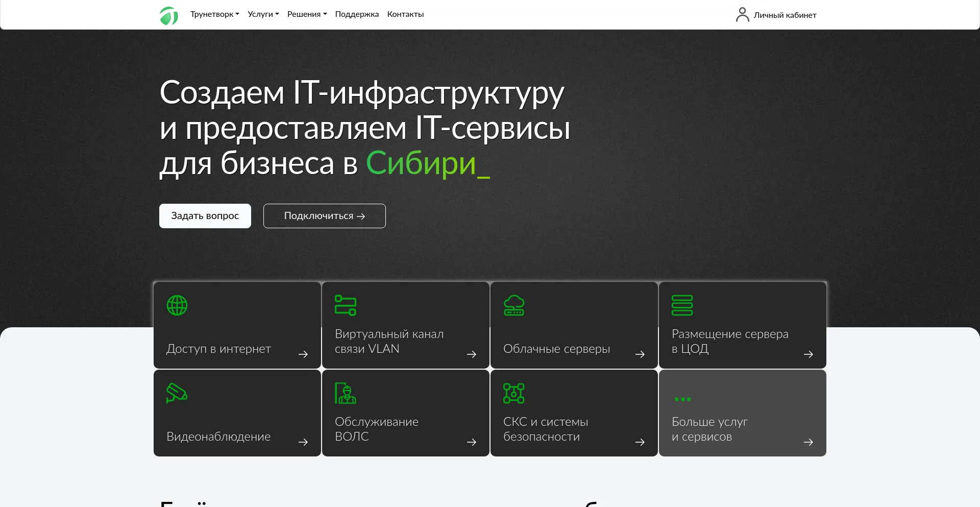Expand the Услуги dropdown menu
Image resolution: width=980 pixels, height=507 pixels.
(x=263, y=14)
